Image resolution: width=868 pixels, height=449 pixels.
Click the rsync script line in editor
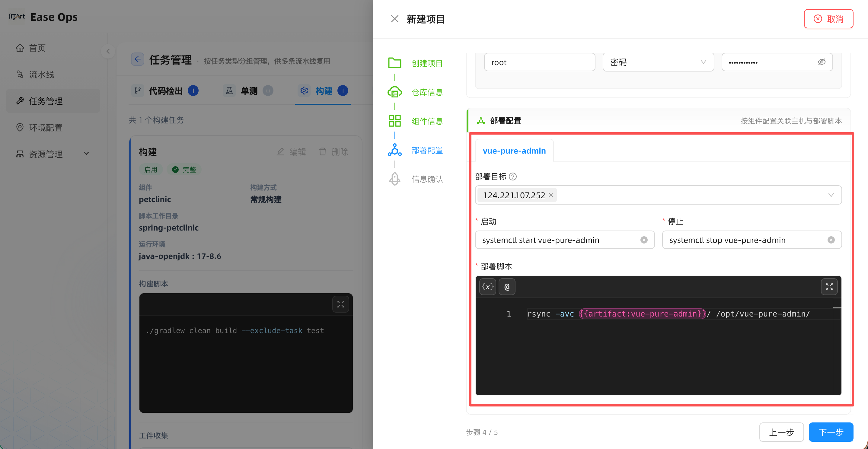point(668,314)
